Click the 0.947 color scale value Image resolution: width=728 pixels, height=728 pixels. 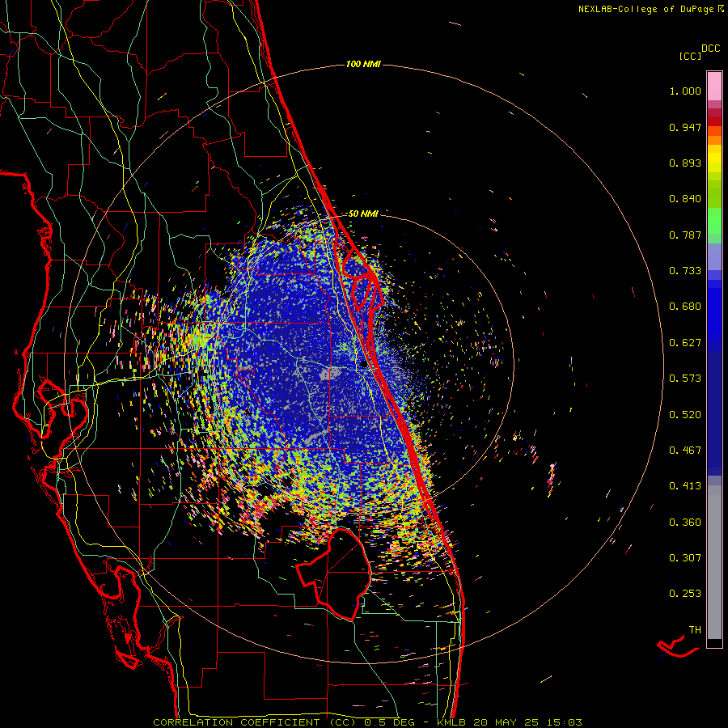685,127
